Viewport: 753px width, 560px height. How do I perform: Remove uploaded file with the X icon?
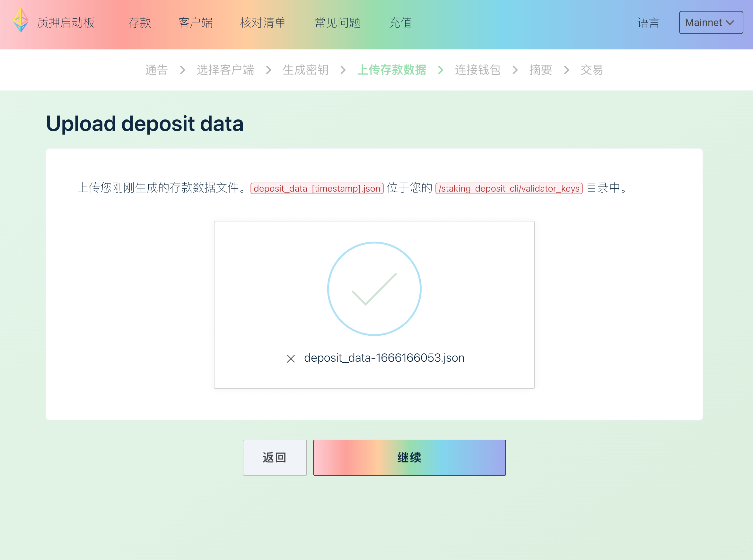pyautogui.click(x=291, y=359)
